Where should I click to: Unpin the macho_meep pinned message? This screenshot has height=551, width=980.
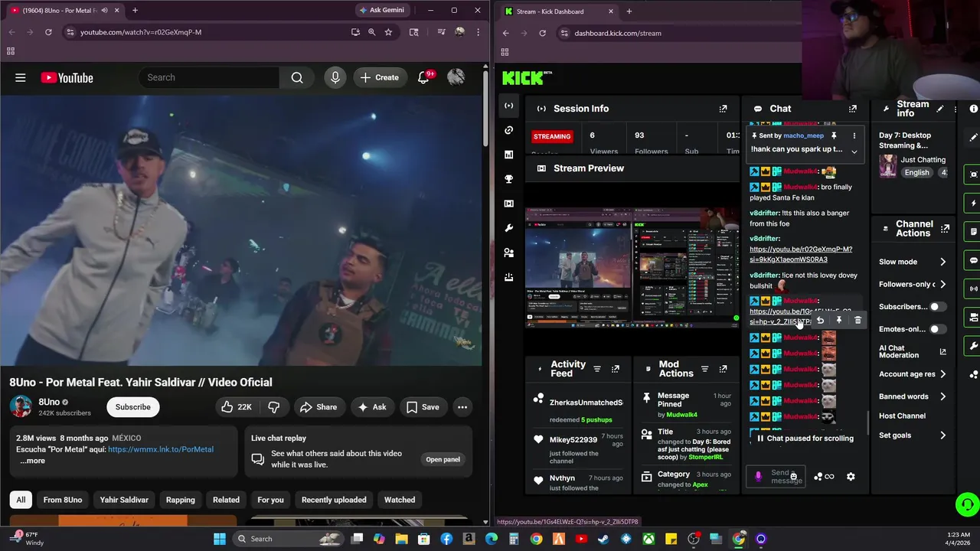tap(834, 135)
